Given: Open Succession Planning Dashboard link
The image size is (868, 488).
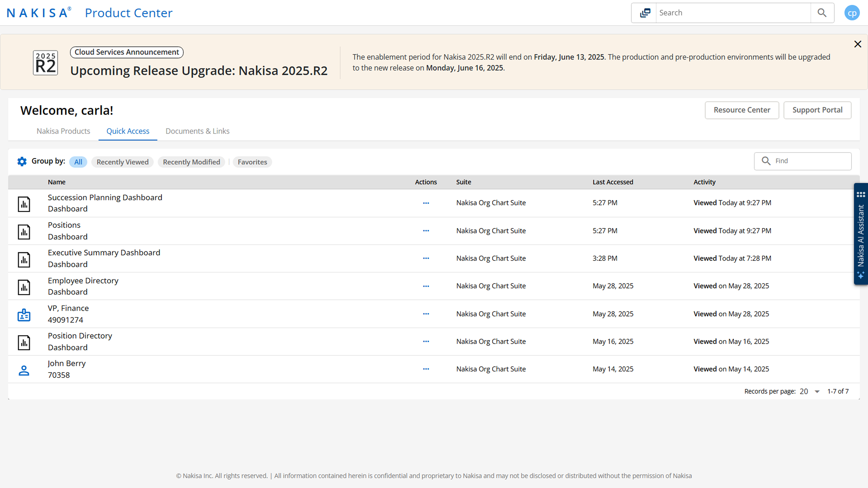Looking at the screenshot, I should point(105,197).
